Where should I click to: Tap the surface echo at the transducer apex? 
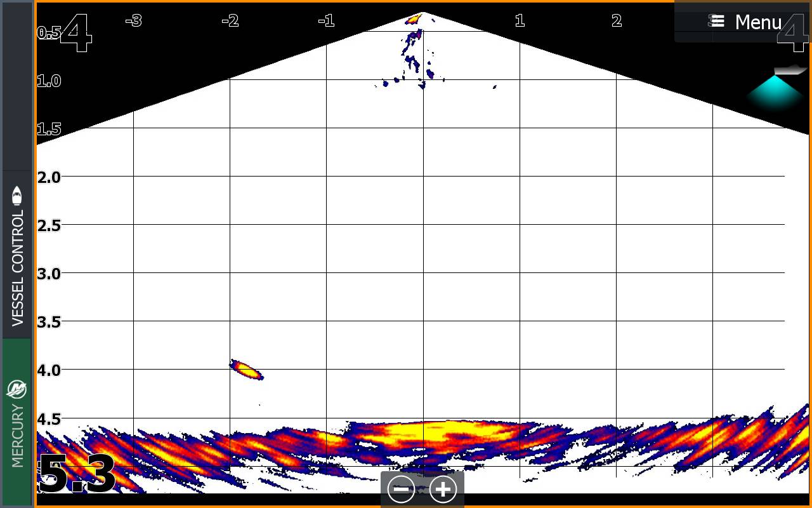tap(414, 19)
